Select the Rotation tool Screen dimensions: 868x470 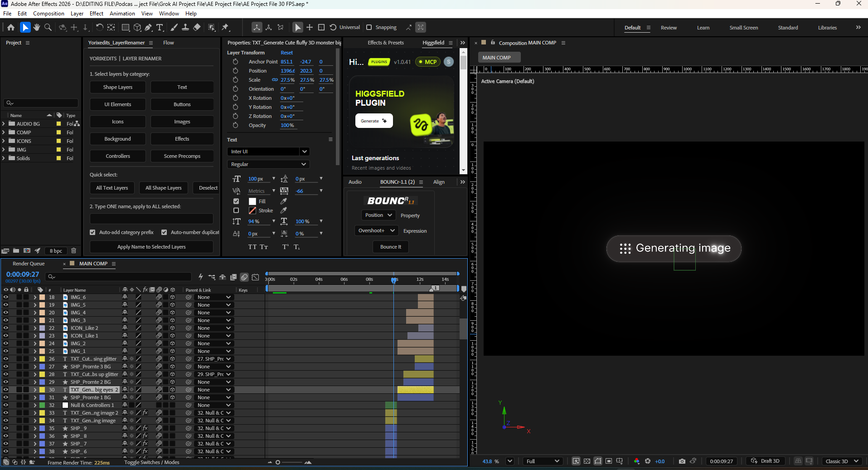coord(100,27)
